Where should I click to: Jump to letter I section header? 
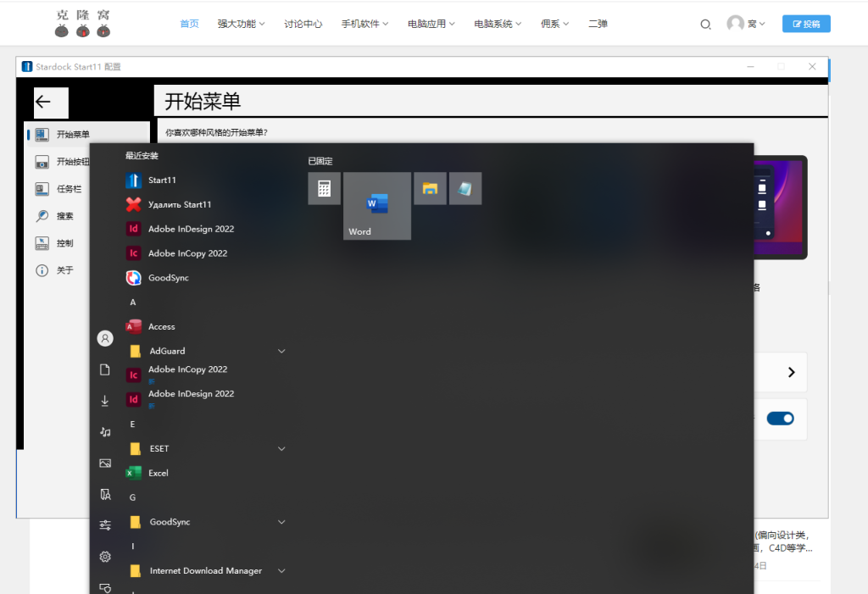coord(132,546)
